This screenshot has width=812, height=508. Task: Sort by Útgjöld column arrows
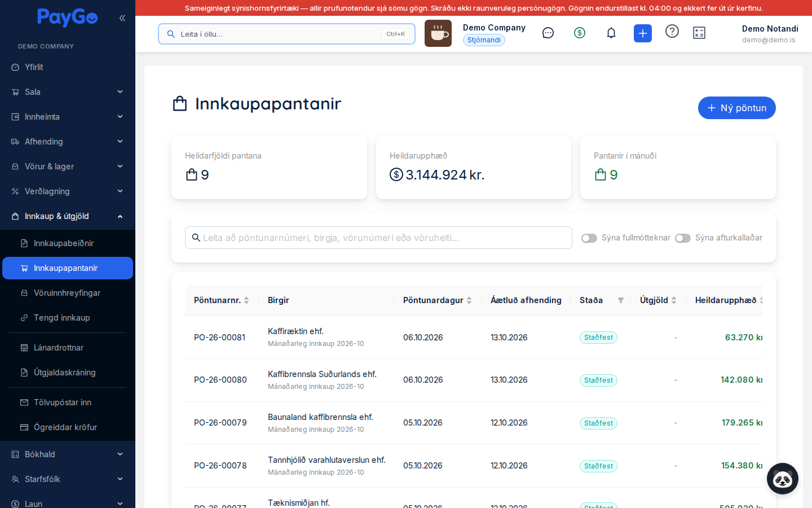coord(674,300)
